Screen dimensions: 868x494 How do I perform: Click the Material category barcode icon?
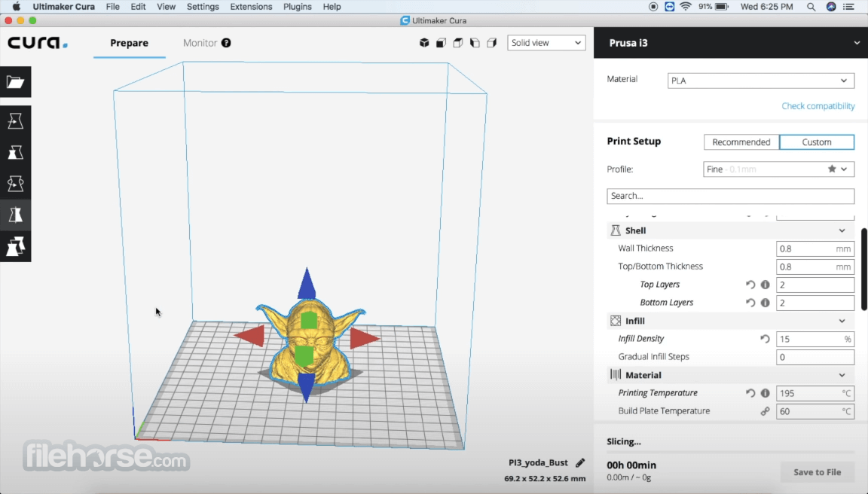pyautogui.click(x=616, y=374)
